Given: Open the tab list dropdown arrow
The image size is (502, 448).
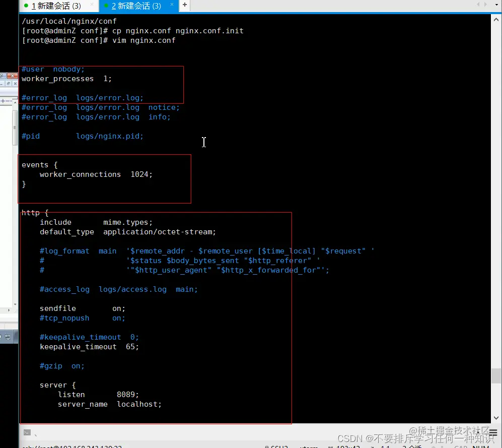Looking at the screenshot, I should coord(496,5).
